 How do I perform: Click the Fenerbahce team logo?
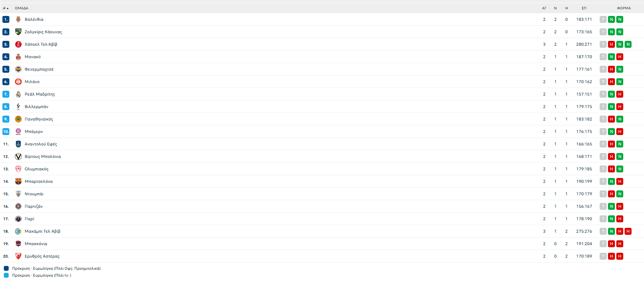pos(18,69)
